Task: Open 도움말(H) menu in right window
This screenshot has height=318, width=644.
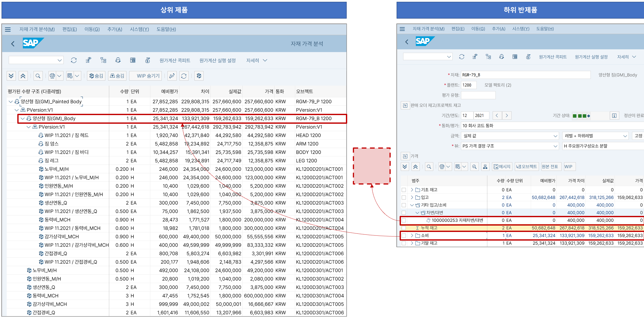Action: (x=545, y=29)
